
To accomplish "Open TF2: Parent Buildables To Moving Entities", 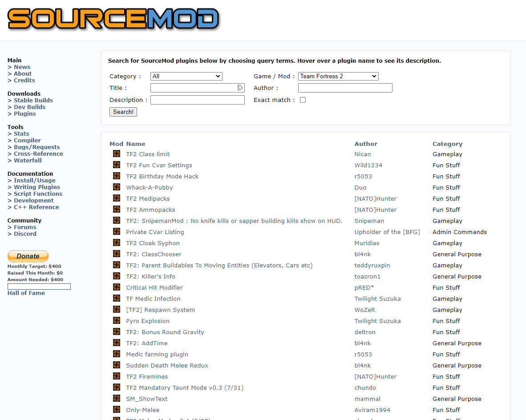I will [219, 265].
